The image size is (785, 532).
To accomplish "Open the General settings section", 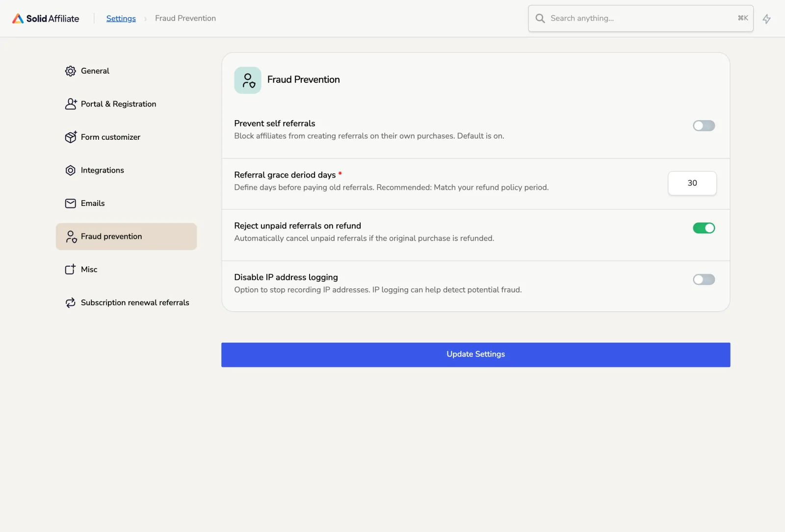I will (126, 71).
